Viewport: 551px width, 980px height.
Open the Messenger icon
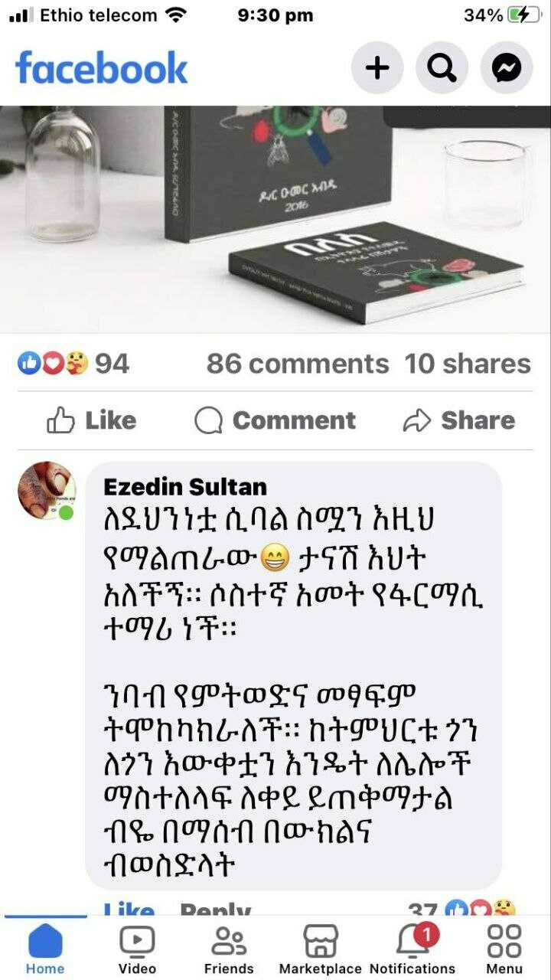pos(507,68)
